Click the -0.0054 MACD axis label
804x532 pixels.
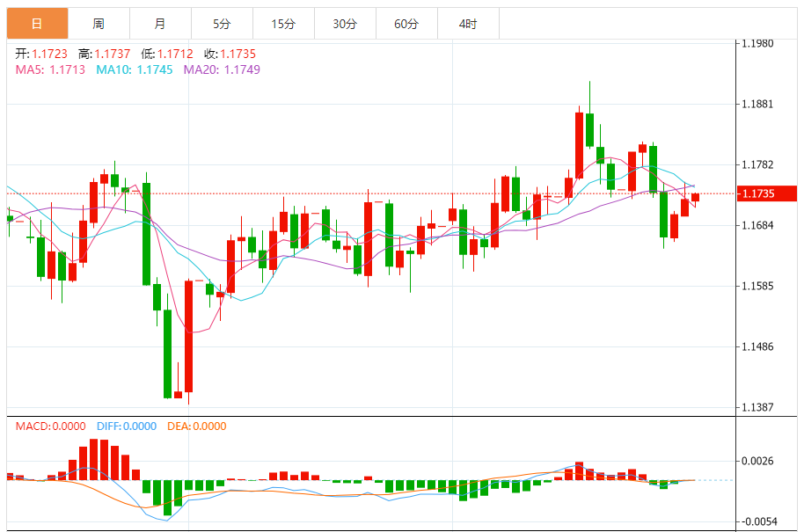(x=757, y=521)
